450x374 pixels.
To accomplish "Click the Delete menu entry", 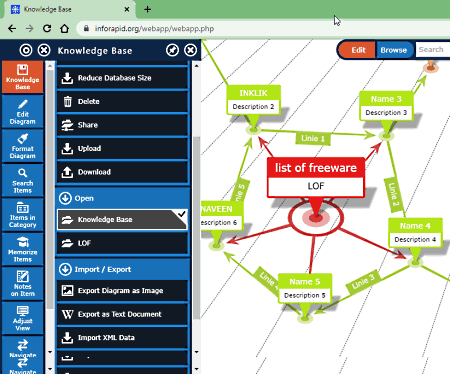I will coord(122,101).
